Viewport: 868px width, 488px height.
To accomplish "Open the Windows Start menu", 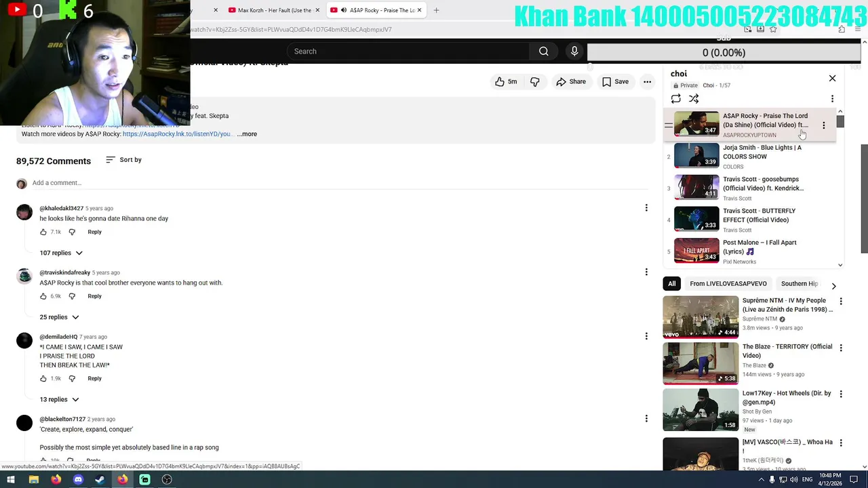I will coord(11,480).
